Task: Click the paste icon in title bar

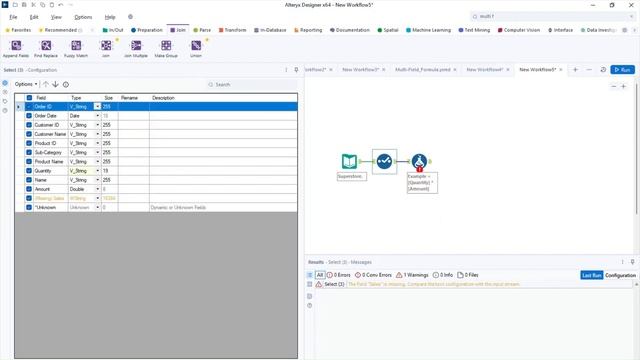Action: [52, 5]
